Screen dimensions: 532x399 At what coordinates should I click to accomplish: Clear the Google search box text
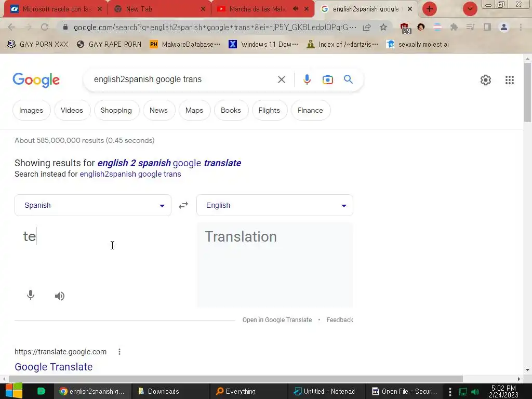pos(281,79)
